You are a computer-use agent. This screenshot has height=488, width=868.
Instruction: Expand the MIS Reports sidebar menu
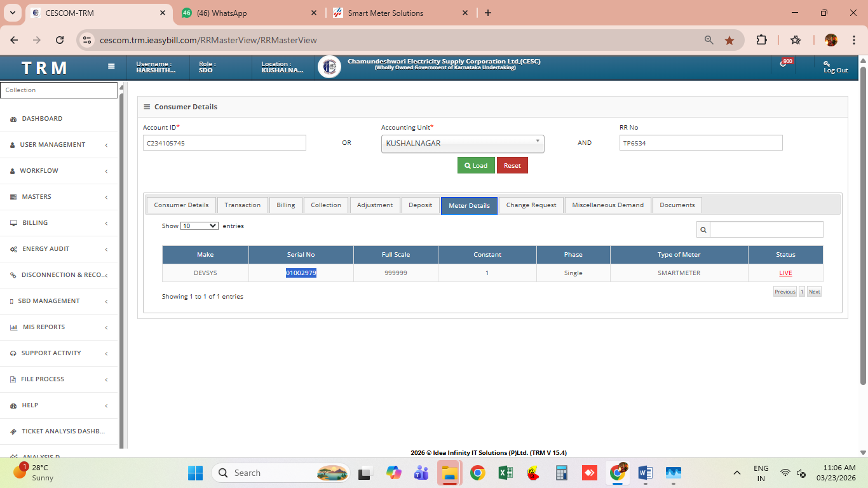click(x=59, y=327)
